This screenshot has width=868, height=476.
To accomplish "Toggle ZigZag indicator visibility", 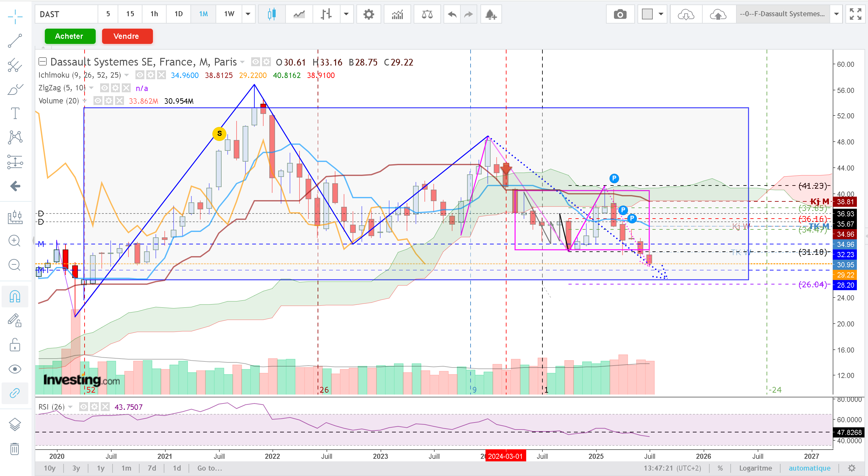I will pyautogui.click(x=105, y=88).
